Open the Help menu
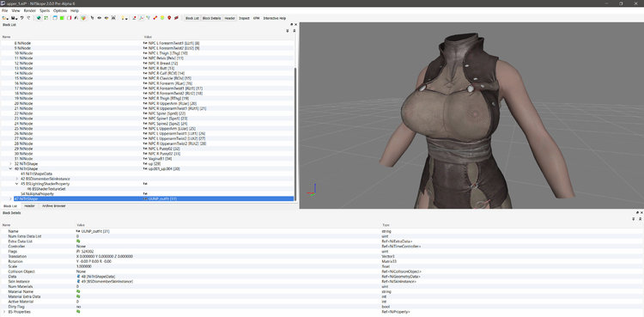Viewport: 644px width, 317px height. [x=75, y=10]
